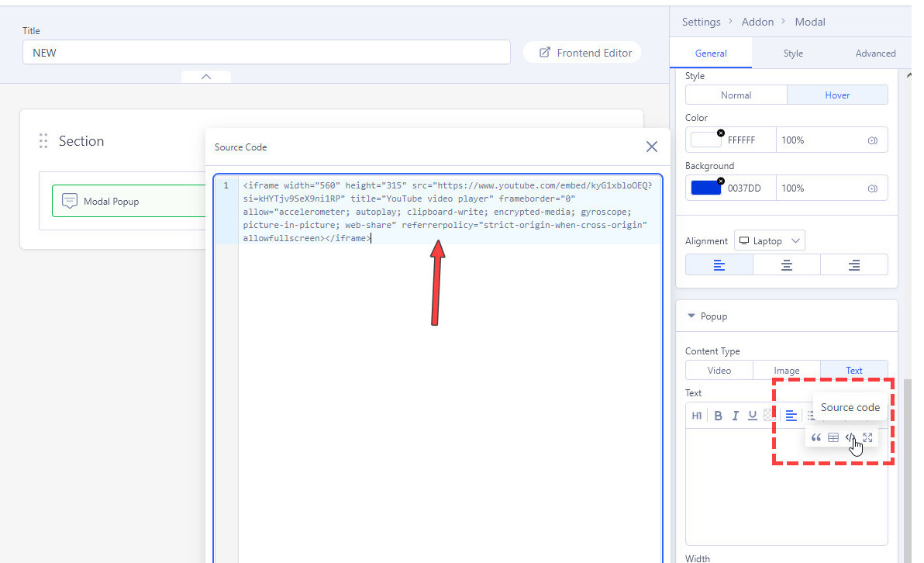Screen dimensions: 924x563
Task: Apply the H1 heading icon
Action: coord(697,416)
